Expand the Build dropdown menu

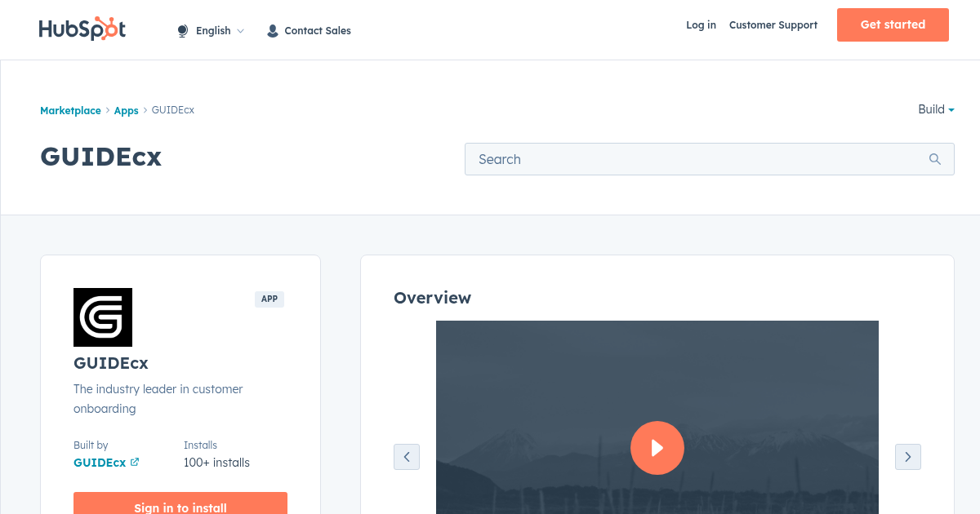coord(936,109)
